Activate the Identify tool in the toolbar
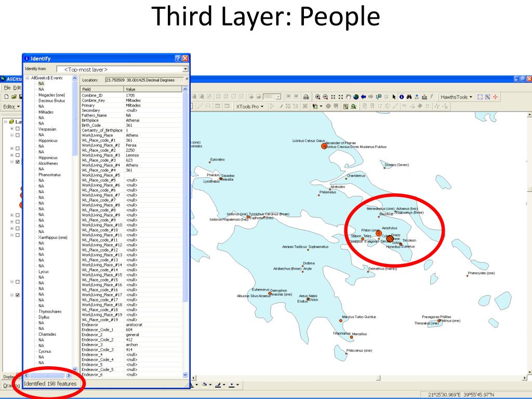Viewport: 532px width, 399px height. point(402,97)
